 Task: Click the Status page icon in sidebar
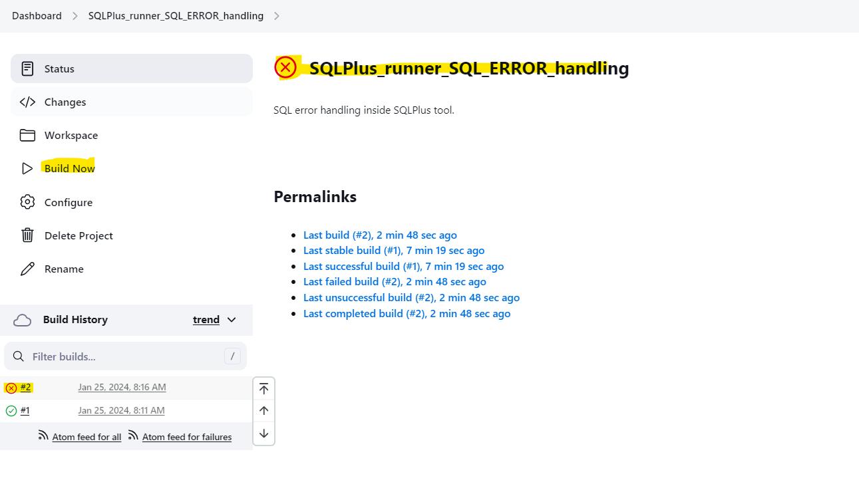tap(27, 68)
